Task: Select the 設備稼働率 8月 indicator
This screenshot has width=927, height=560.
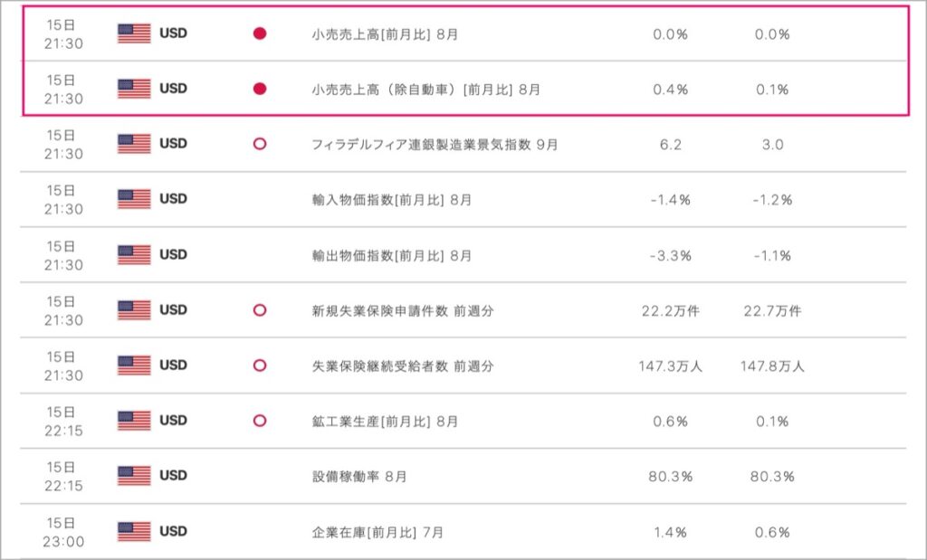Action: coord(359,476)
